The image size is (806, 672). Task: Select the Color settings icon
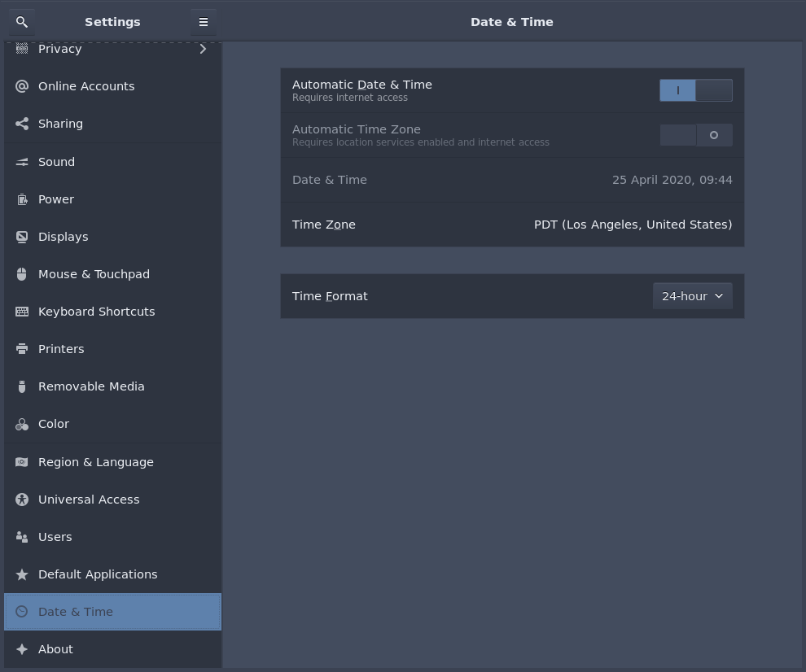pyautogui.click(x=21, y=424)
